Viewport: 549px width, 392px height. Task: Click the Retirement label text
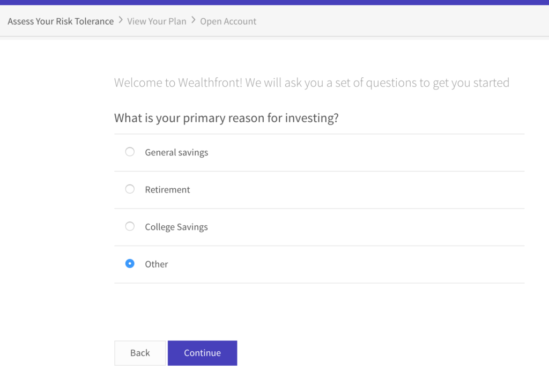tap(167, 189)
